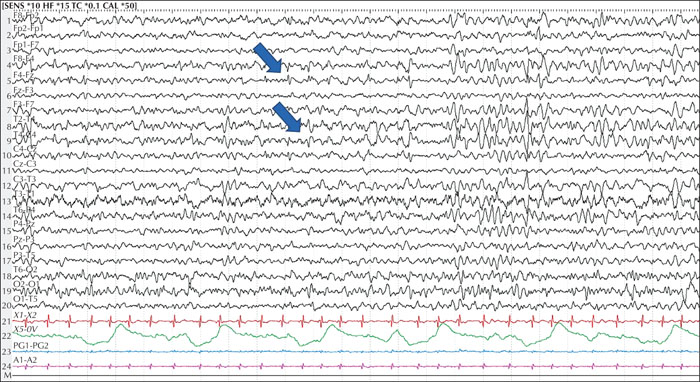Click the O2-O1 channel label
The height and width of the screenshot is (382, 700).
click(25, 284)
